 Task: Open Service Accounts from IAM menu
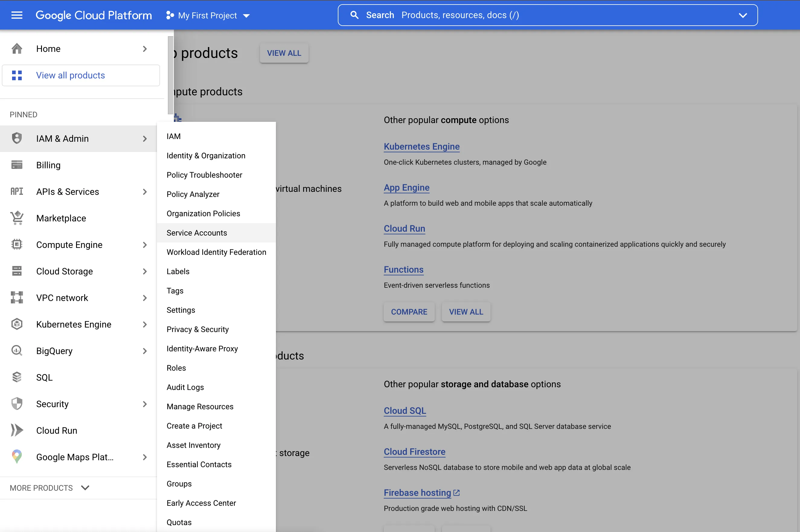197,233
